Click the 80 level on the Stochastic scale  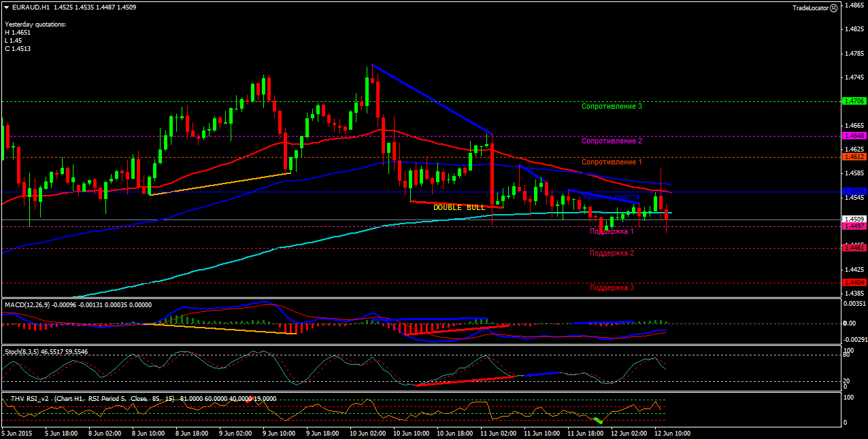[x=848, y=354]
